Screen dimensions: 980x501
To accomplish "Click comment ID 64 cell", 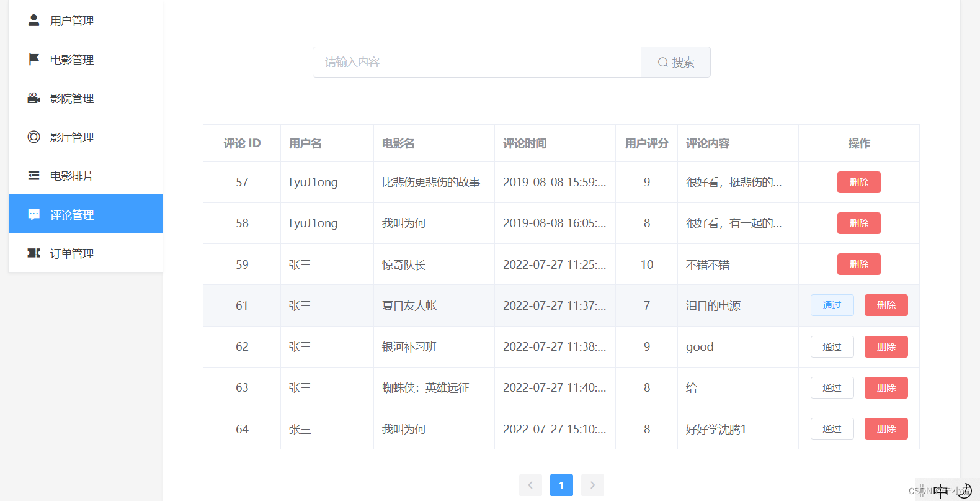I will [x=242, y=429].
